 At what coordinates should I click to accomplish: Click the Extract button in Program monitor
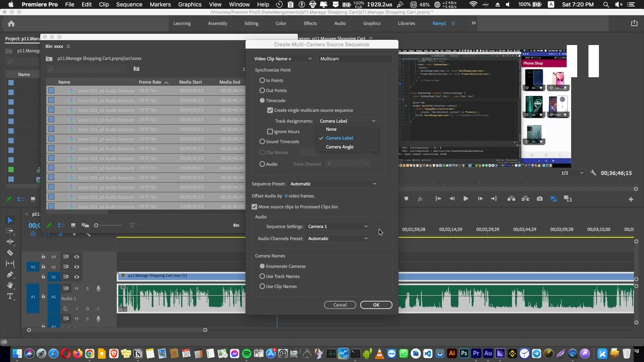point(525,199)
